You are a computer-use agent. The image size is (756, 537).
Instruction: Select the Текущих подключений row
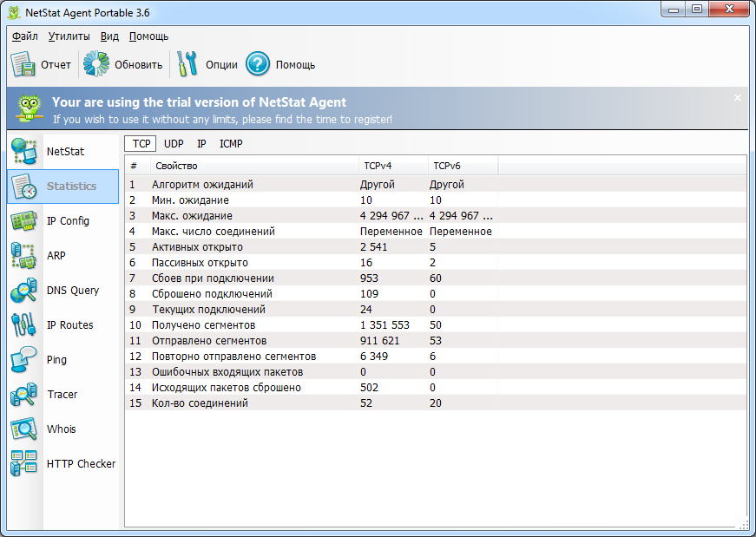(436, 310)
